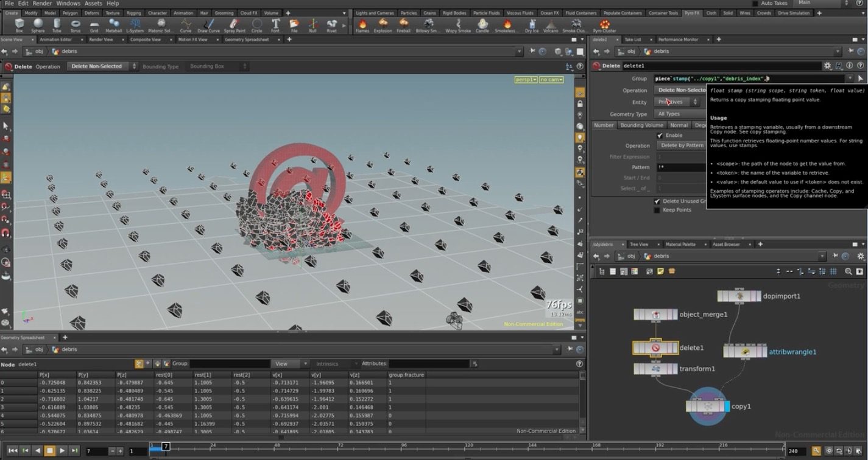Click the obj path in parameter pane

point(631,52)
